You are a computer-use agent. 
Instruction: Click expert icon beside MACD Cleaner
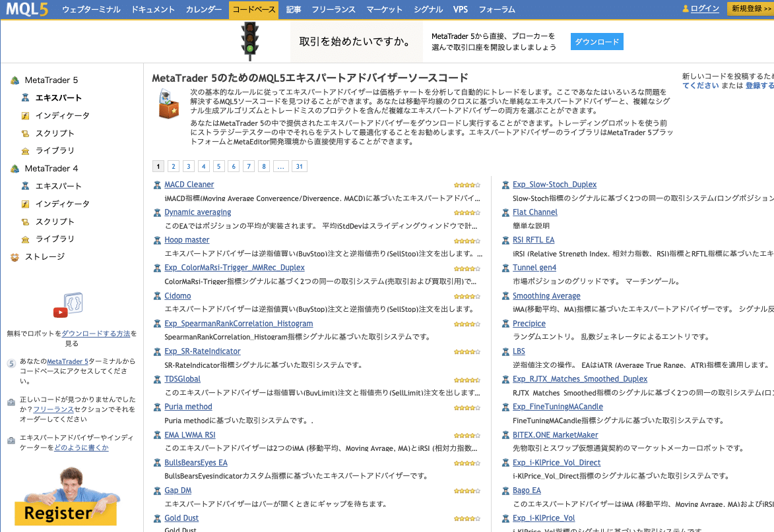(157, 185)
